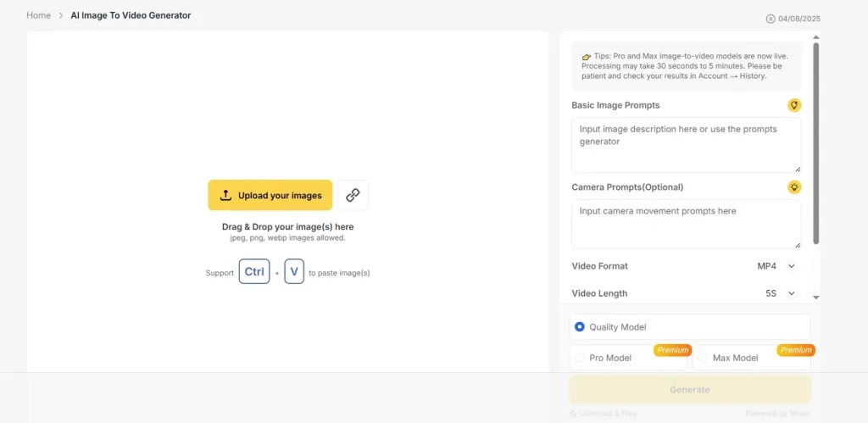Click the settings panel vertical scrollbar

816,144
